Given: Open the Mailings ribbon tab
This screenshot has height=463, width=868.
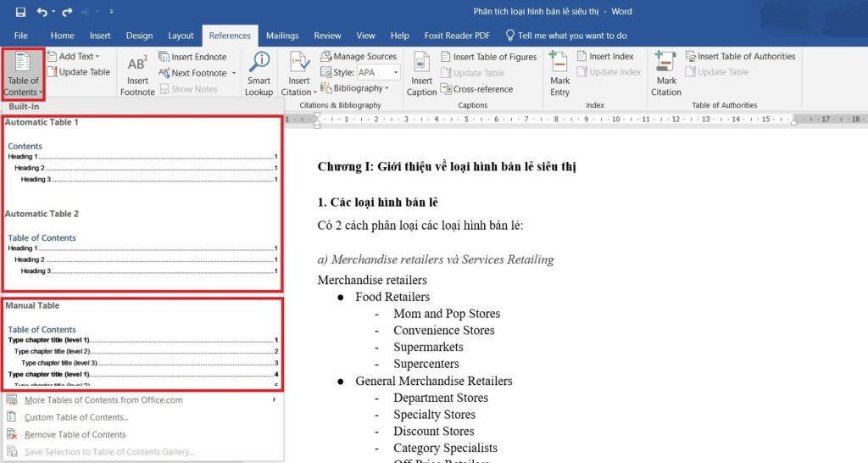Looking at the screenshot, I should [x=281, y=36].
